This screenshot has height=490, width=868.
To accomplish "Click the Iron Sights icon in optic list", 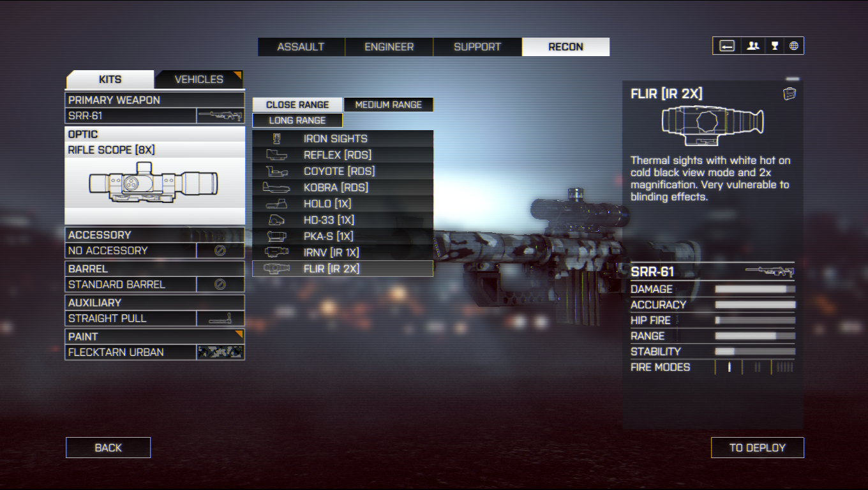I will click(277, 138).
